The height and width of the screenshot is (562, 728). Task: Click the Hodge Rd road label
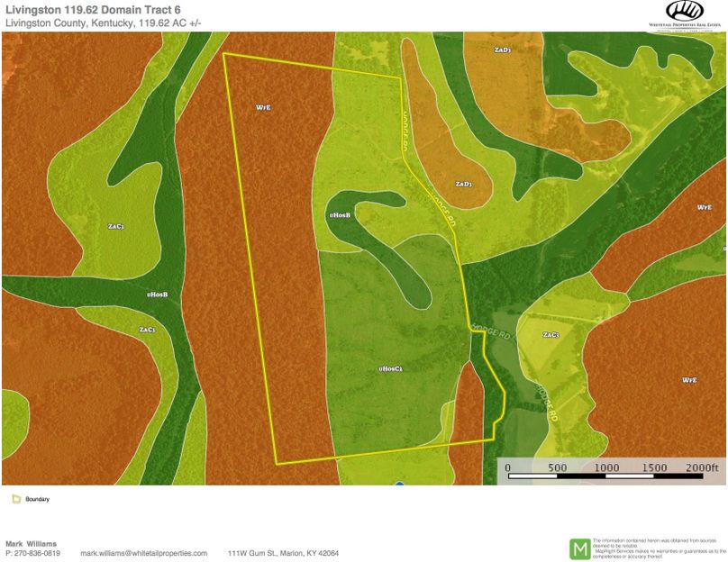pos(491,331)
